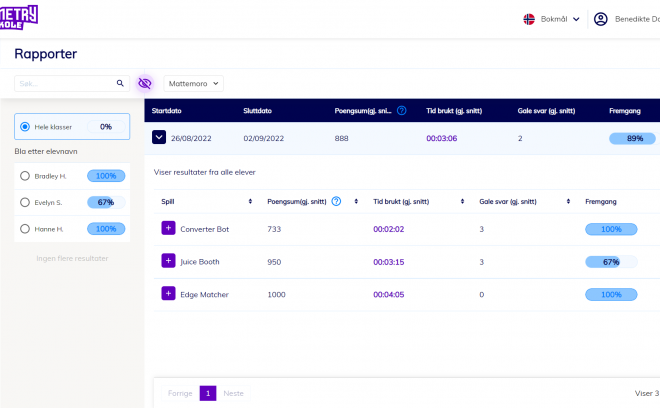
Task: Click the time value 00:04:05
Action: pyautogui.click(x=389, y=294)
